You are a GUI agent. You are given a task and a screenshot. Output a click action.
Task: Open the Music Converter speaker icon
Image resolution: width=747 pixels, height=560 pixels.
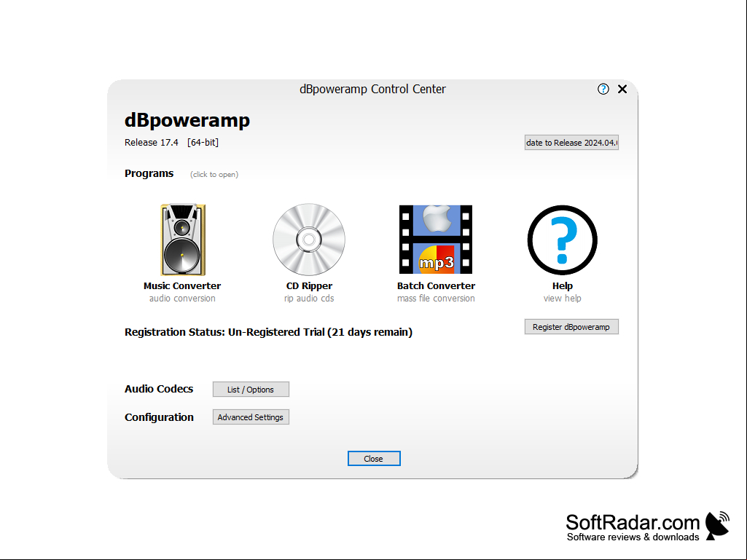(182, 240)
